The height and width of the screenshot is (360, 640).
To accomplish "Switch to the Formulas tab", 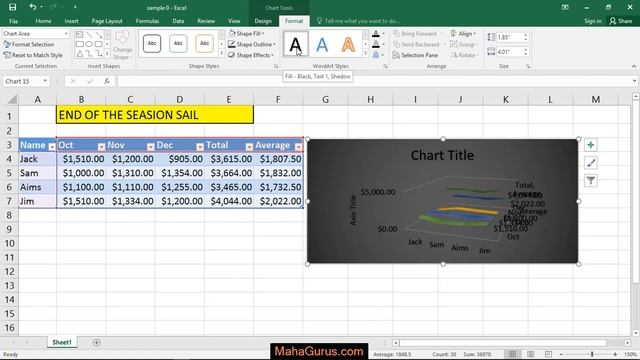I will pos(147,21).
